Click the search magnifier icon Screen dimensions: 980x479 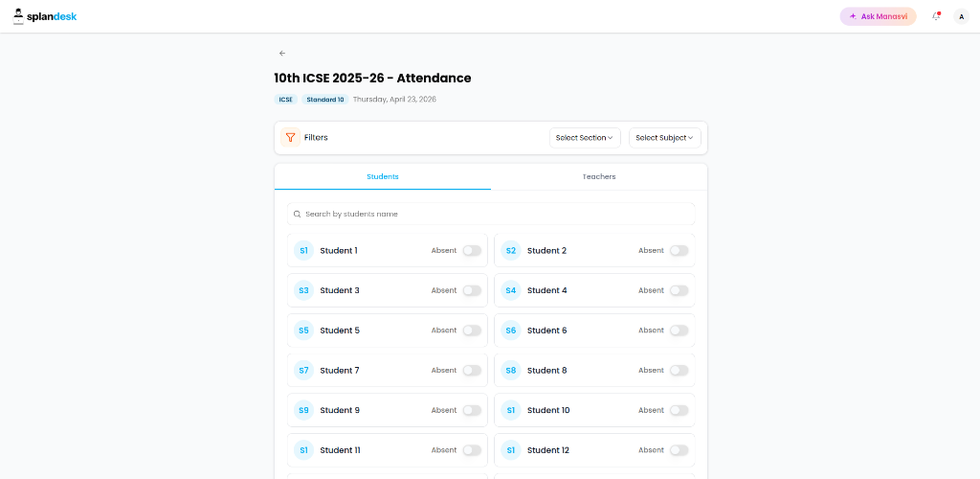point(297,214)
